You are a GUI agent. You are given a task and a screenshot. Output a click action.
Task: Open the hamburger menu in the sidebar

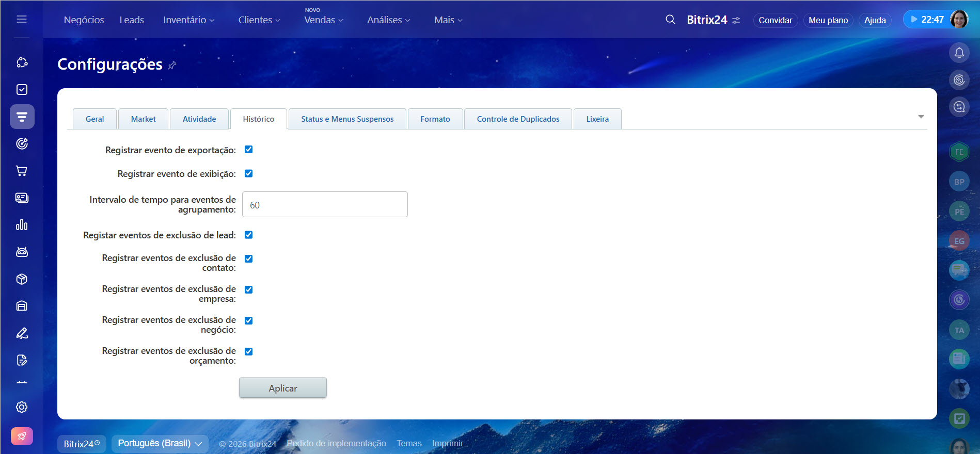tap(22, 19)
